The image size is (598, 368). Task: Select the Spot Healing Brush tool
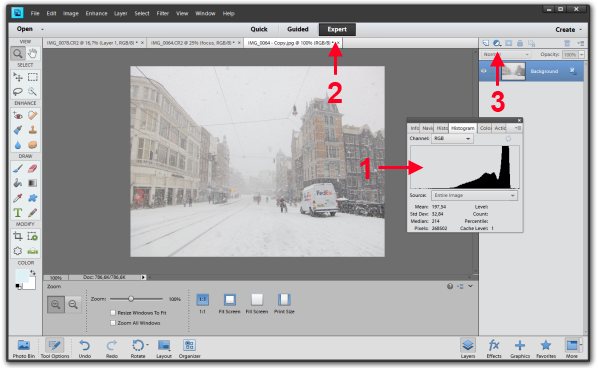[x=33, y=115]
